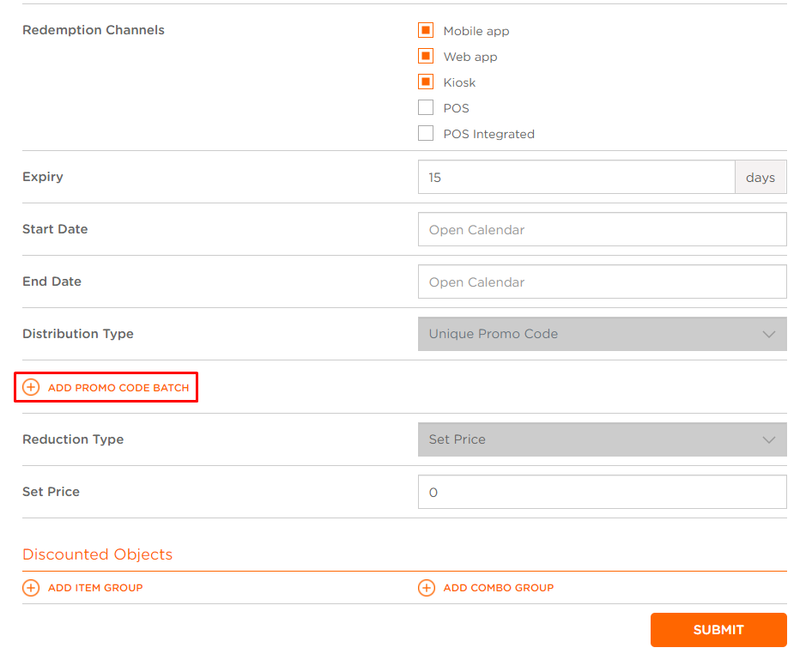812x672 pixels.
Task: Submit the promotion form
Action: tap(718, 630)
